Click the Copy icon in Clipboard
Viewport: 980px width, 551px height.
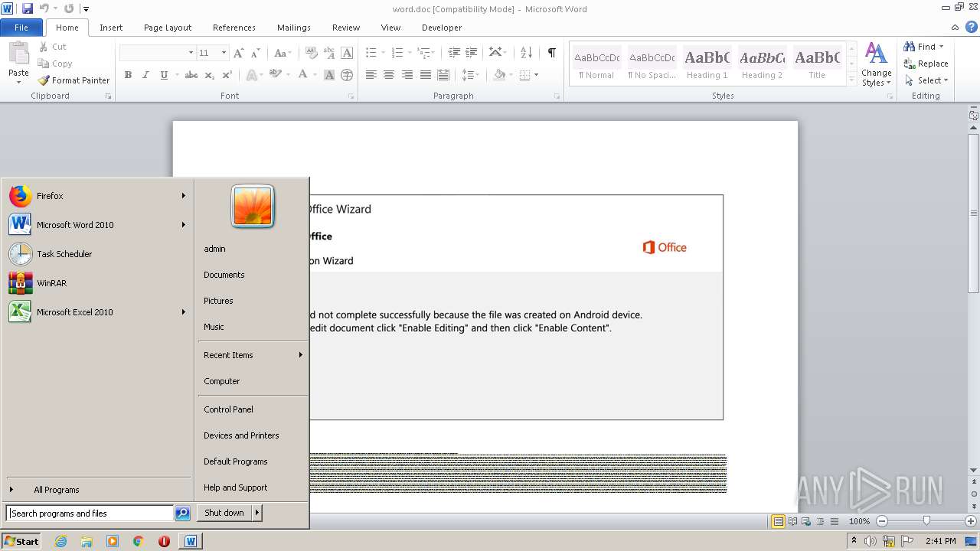(44, 64)
